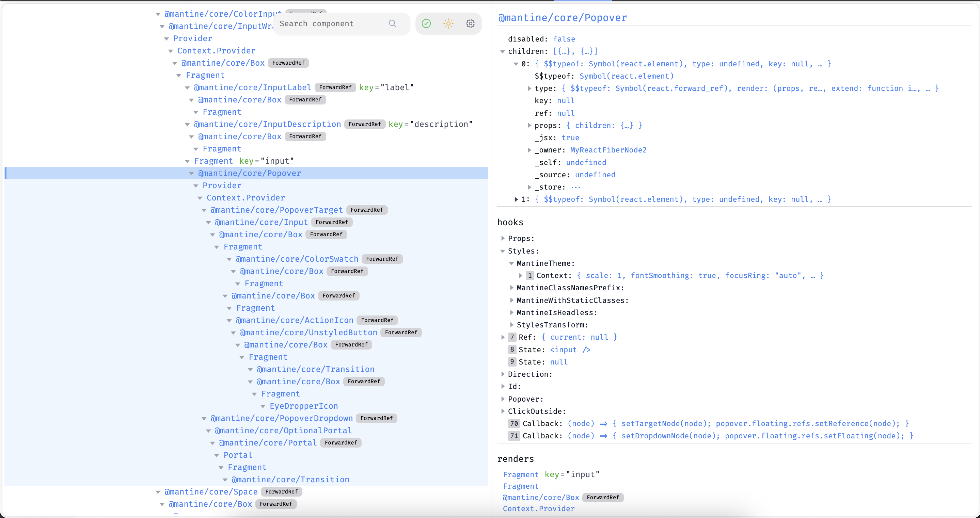The width and height of the screenshot is (980, 518).
Task: Expand MantineWithStaticClasses hook
Action: [x=511, y=300]
